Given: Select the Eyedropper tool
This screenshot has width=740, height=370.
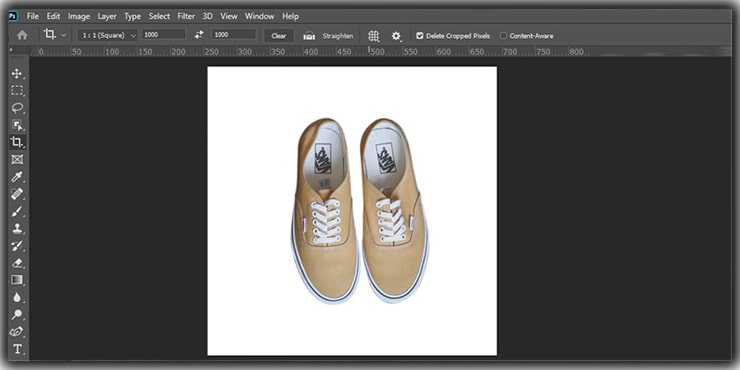Looking at the screenshot, I should 17,177.
